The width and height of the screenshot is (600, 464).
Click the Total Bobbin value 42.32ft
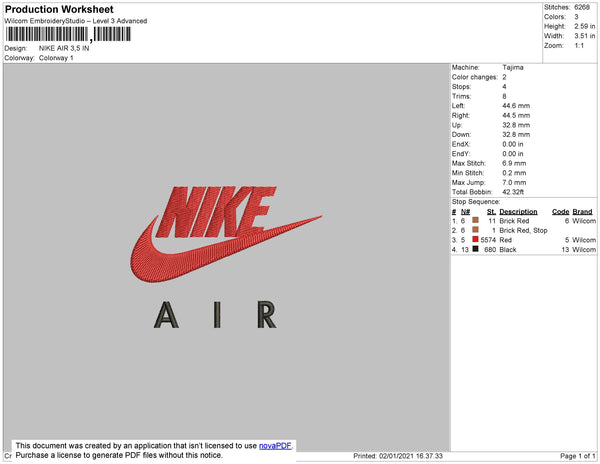(513, 192)
